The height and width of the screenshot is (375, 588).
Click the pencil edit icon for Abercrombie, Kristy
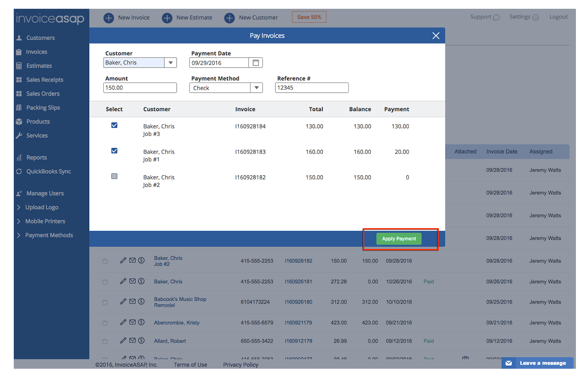123,322
